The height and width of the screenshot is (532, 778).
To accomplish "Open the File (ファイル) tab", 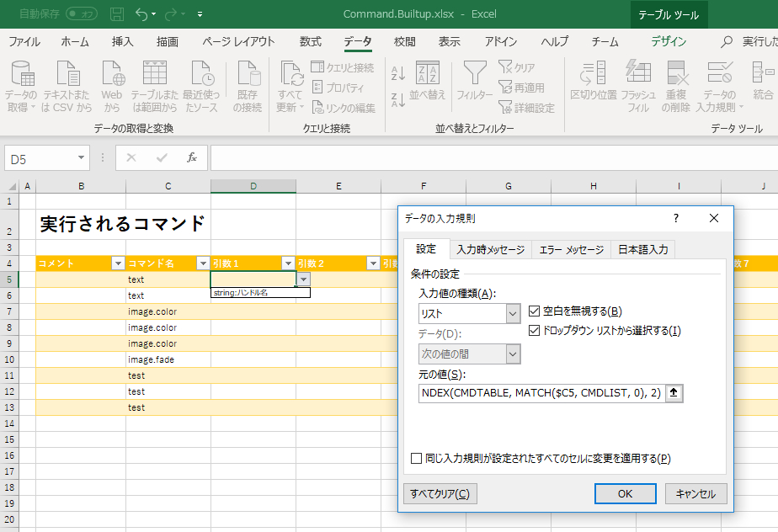I will tap(24, 42).
